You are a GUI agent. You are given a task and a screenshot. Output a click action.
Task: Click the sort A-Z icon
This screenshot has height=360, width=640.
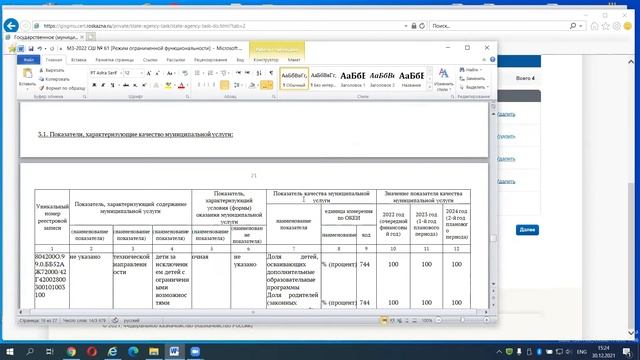tap(259, 73)
